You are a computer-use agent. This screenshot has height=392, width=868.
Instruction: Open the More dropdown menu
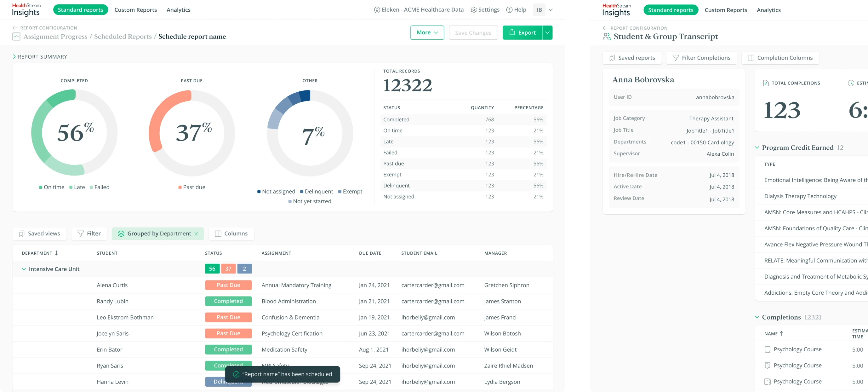pyautogui.click(x=427, y=33)
